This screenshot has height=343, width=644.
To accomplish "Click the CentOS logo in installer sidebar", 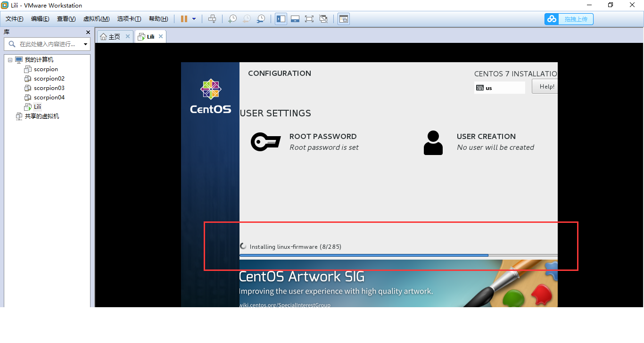I will coord(211,96).
